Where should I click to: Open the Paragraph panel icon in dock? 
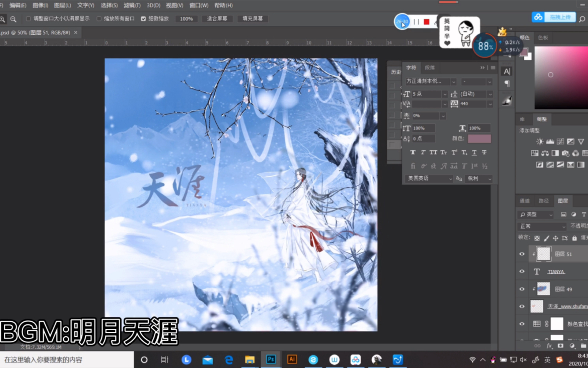pos(507,83)
